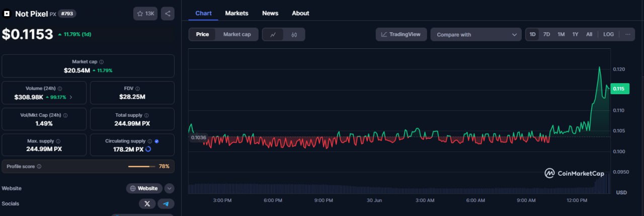
Task: Click the Total supply info icon
Action: [x=146, y=115]
